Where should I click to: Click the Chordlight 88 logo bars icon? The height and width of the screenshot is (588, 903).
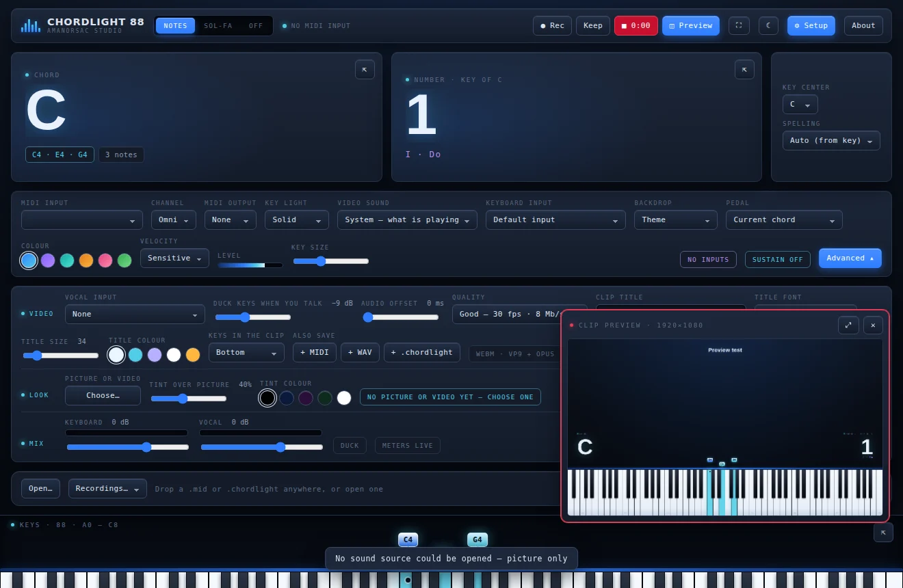[31, 26]
